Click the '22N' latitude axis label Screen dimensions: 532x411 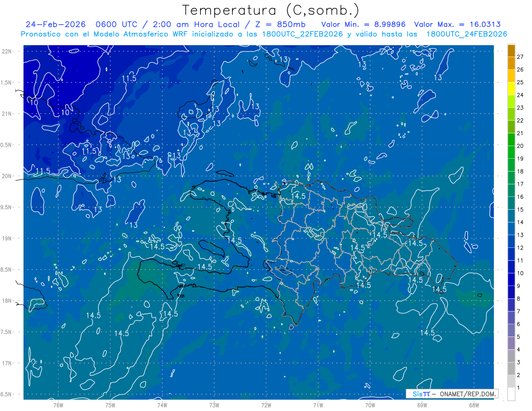tap(6, 51)
